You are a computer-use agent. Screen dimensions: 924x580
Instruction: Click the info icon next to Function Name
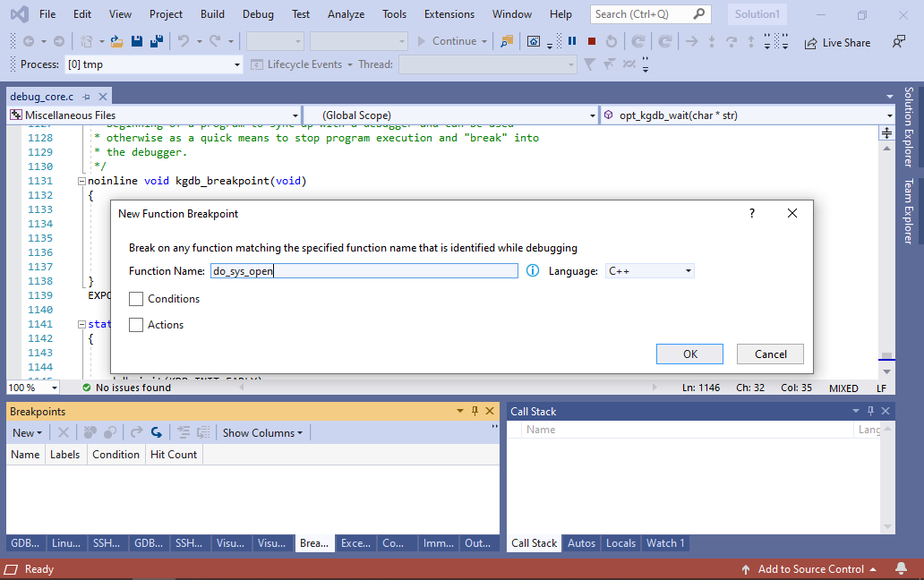(x=532, y=270)
